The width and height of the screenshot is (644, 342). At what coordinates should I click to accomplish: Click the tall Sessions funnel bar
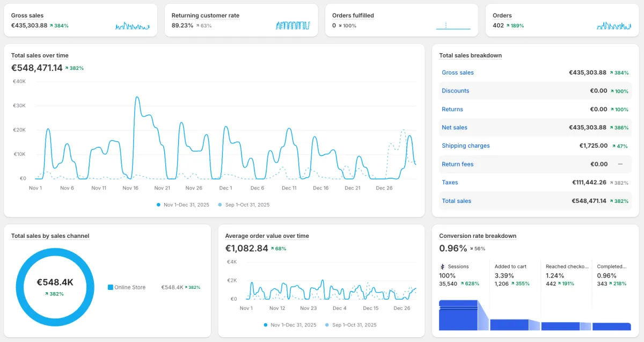458,316
